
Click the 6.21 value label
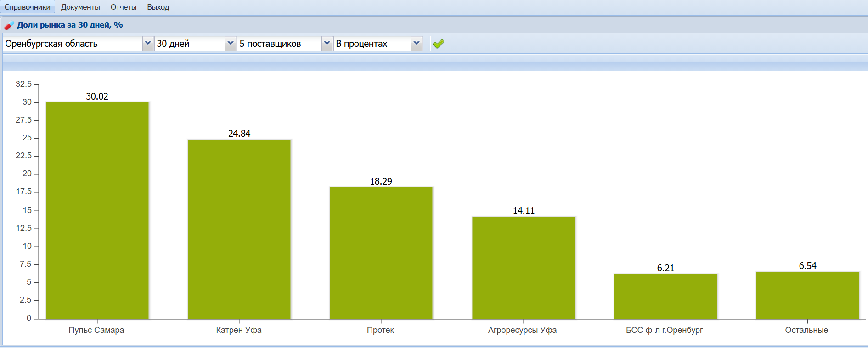(x=665, y=268)
